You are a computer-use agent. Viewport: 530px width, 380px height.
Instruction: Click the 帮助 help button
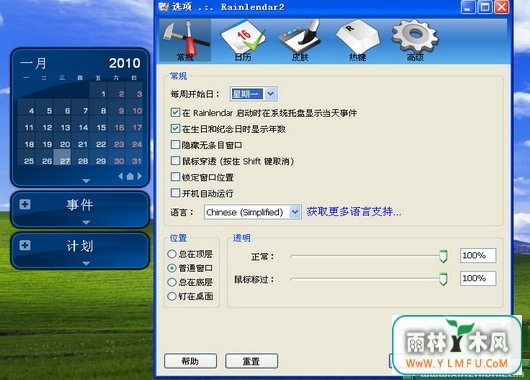pyautogui.click(x=190, y=361)
